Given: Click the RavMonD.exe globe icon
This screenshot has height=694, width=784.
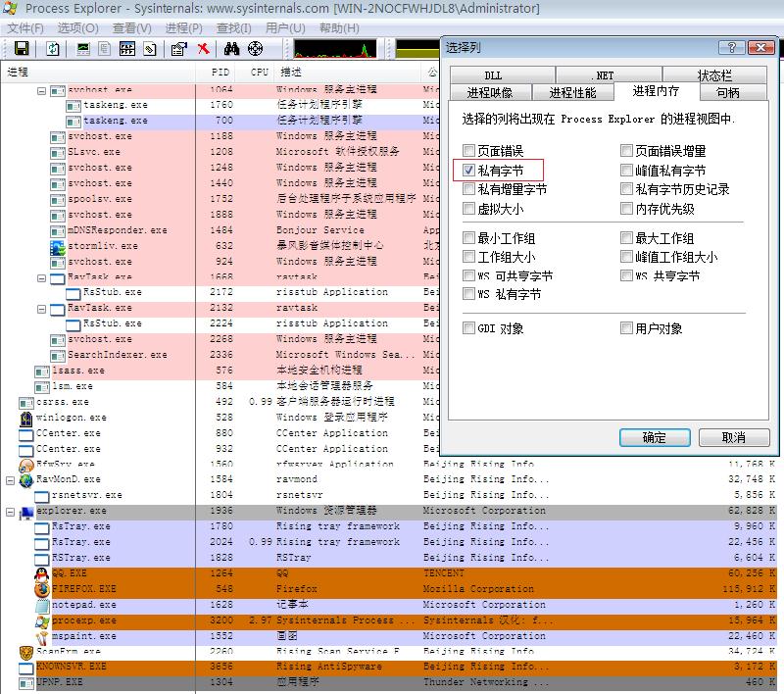Looking at the screenshot, I should 26,480.
